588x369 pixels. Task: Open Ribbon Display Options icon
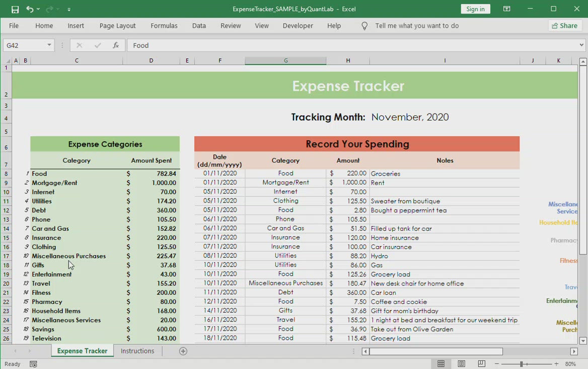pyautogui.click(x=506, y=9)
